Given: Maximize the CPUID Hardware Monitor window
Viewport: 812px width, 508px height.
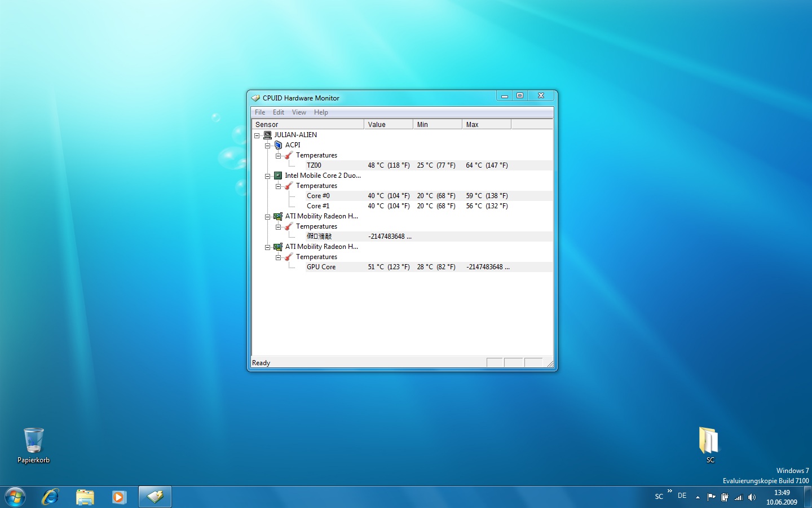Looking at the screenshot, I should [520, 96].
